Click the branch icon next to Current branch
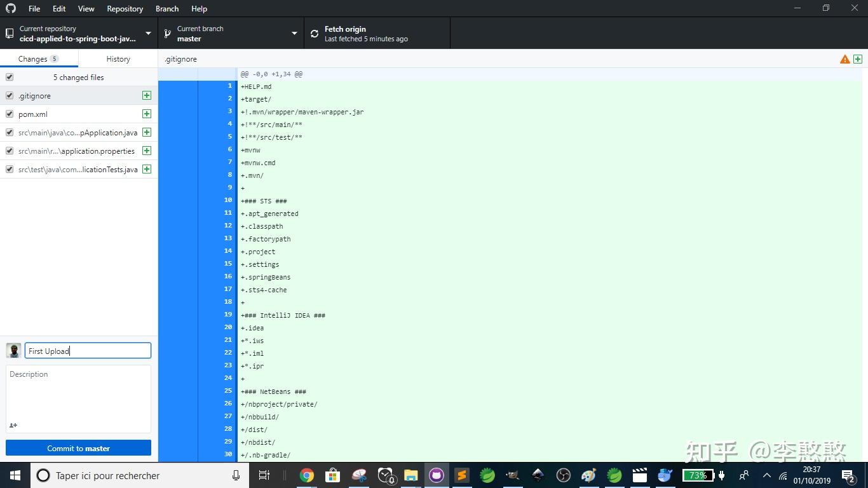 pyautogui.click(x=166, y=33)
